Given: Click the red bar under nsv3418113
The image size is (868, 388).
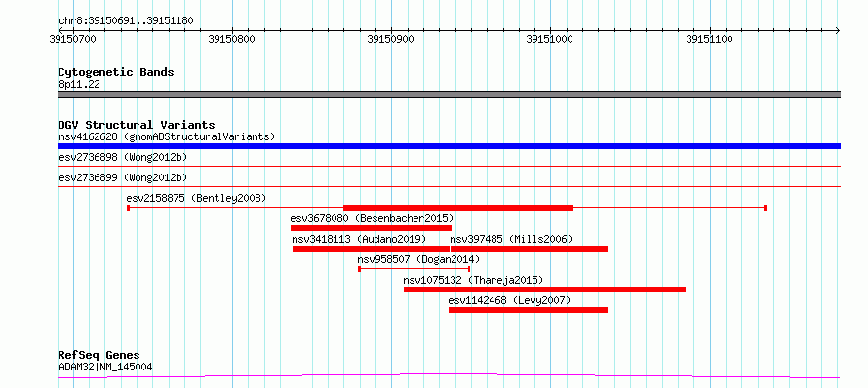Looking at the screenshot, I should (371, 249).
